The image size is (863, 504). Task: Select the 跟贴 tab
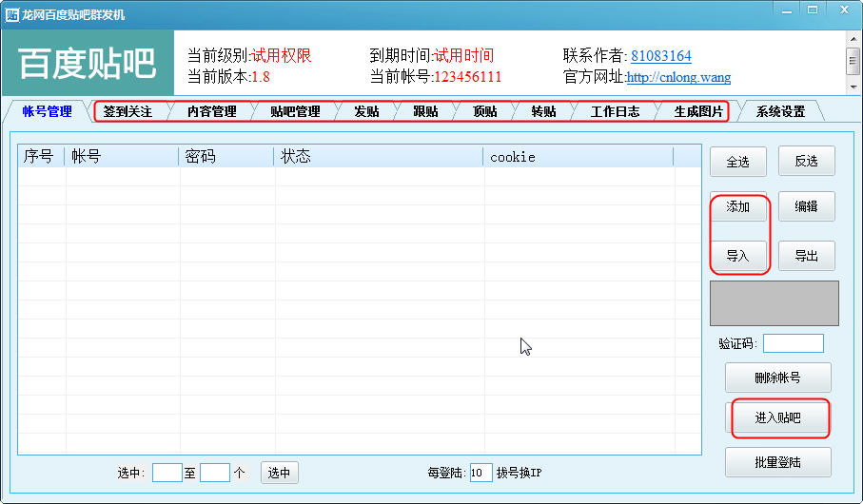tap(426, 111)
